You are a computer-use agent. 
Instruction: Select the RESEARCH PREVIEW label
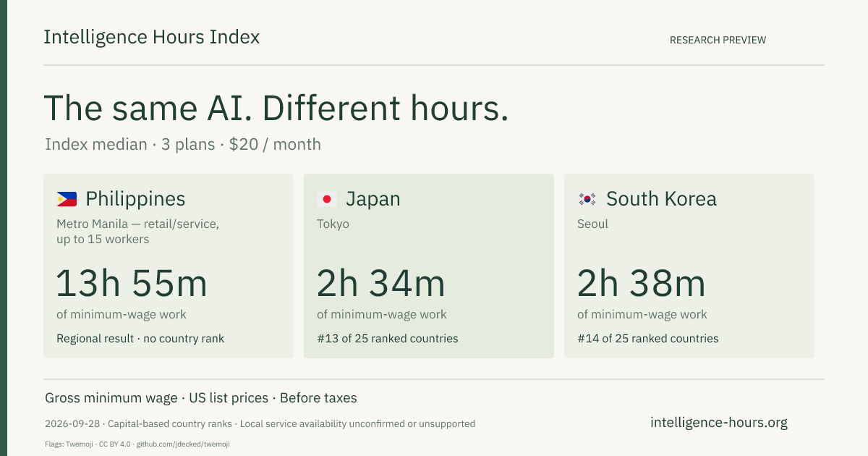point(718,40)
